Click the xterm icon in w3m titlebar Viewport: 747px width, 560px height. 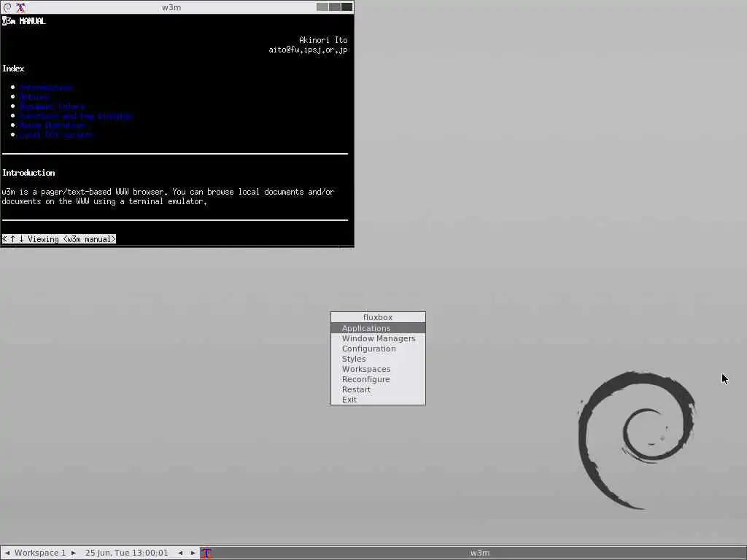pyautogui.click(x=20, y=7)
